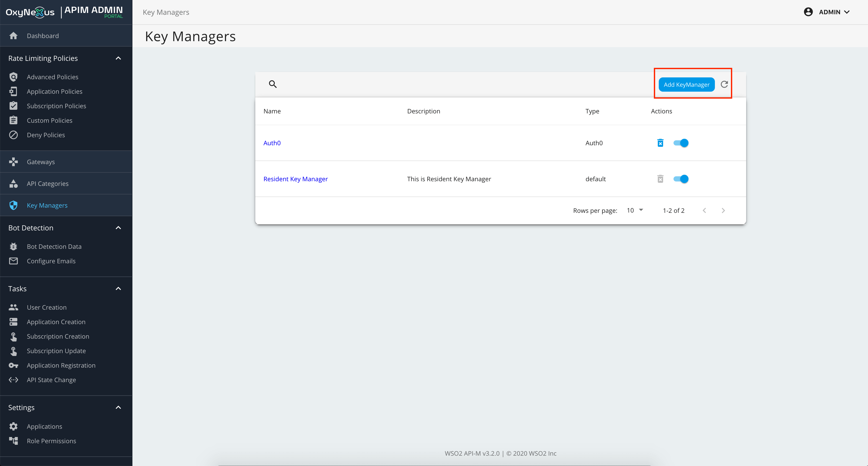
Task: Collapse the Tasks section
Action: point(118,289)
